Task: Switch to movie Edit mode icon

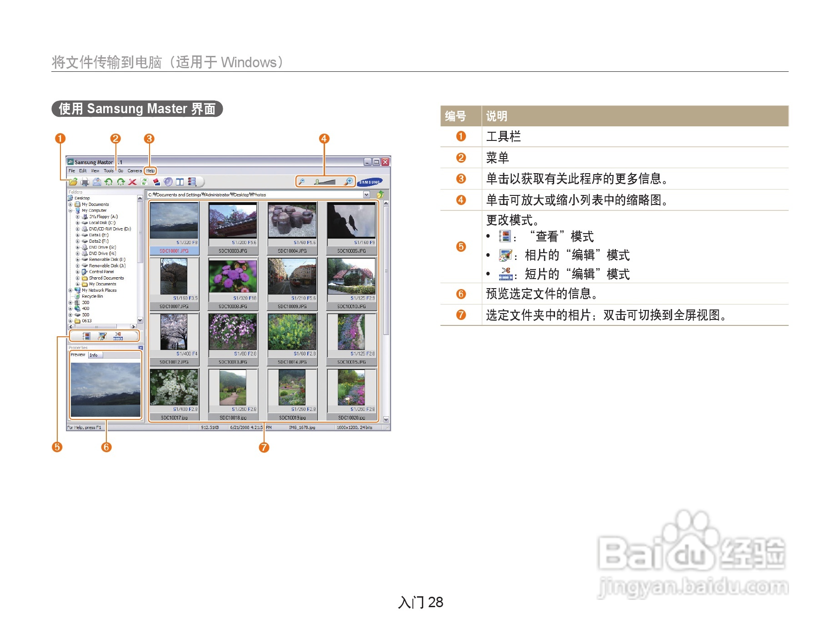Action: click(x=118, y=336)
